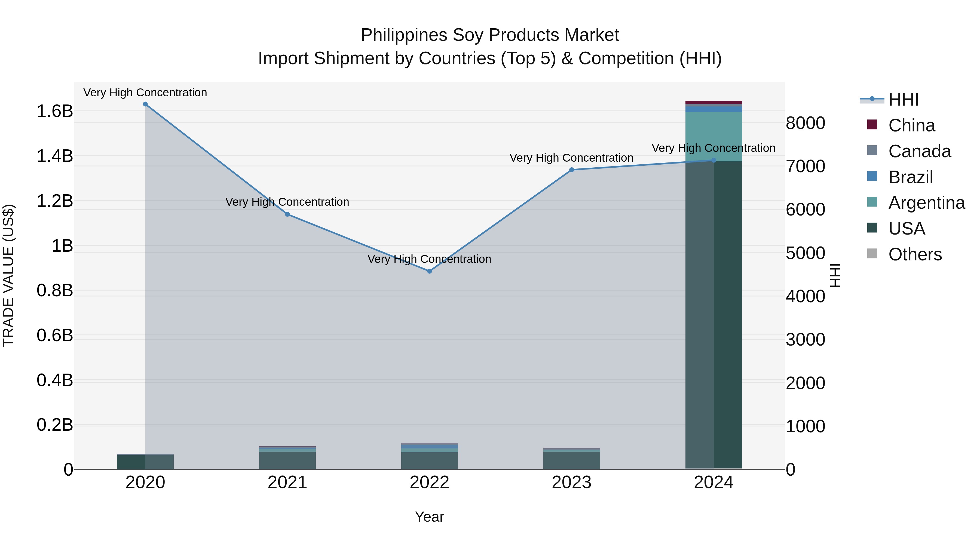Click the 2000 HHI axis tick

click(806, 383)
